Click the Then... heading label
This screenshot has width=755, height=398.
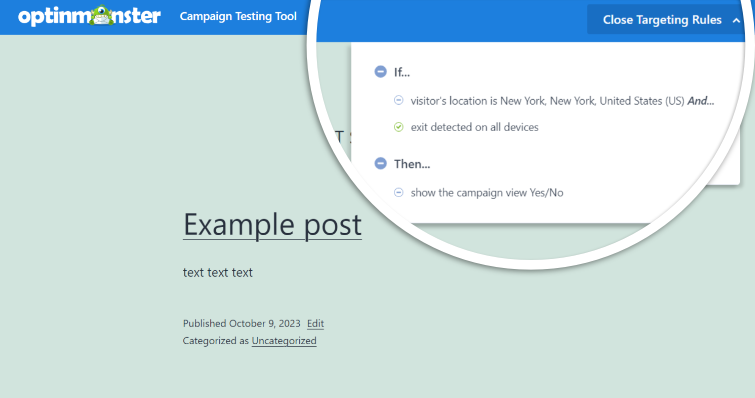click(412, 164)
